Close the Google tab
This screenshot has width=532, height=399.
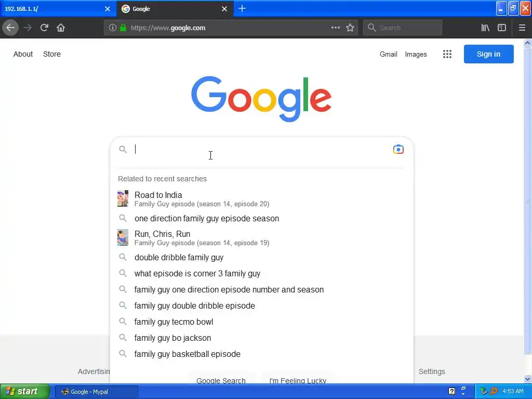(224, 9)
